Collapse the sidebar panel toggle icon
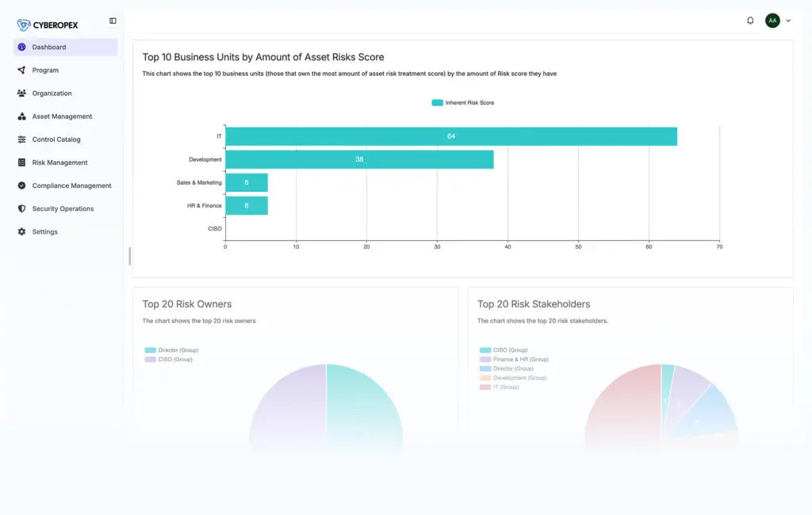This screenshot has width=812, height=515. [x=113, y=21]
